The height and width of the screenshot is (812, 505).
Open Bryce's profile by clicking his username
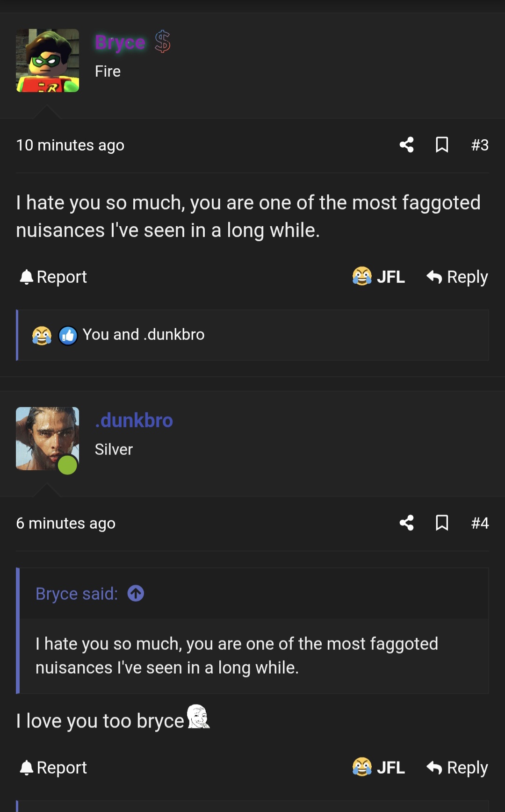tap(119, 42)
